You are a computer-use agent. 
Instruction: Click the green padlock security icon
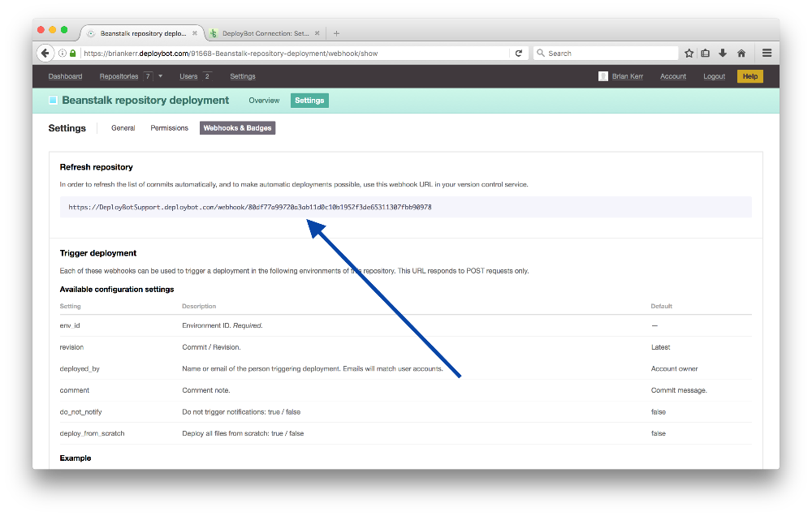[x=72, y=54]
